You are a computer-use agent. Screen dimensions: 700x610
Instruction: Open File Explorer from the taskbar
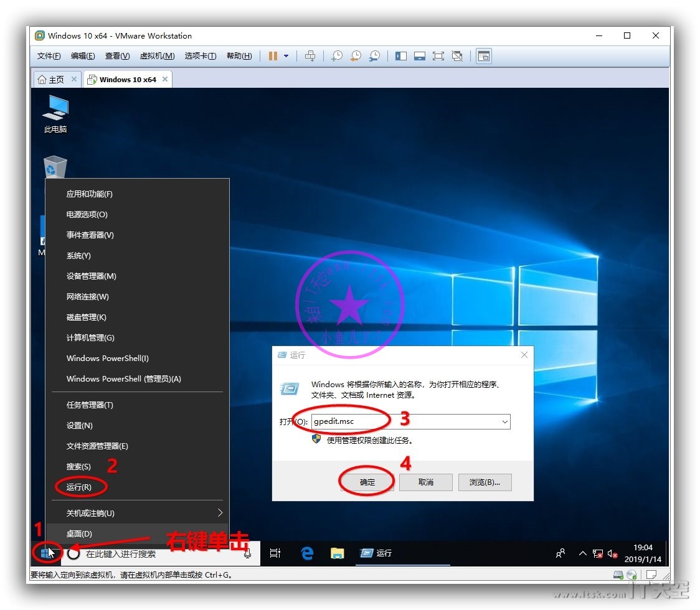[337, 553]
